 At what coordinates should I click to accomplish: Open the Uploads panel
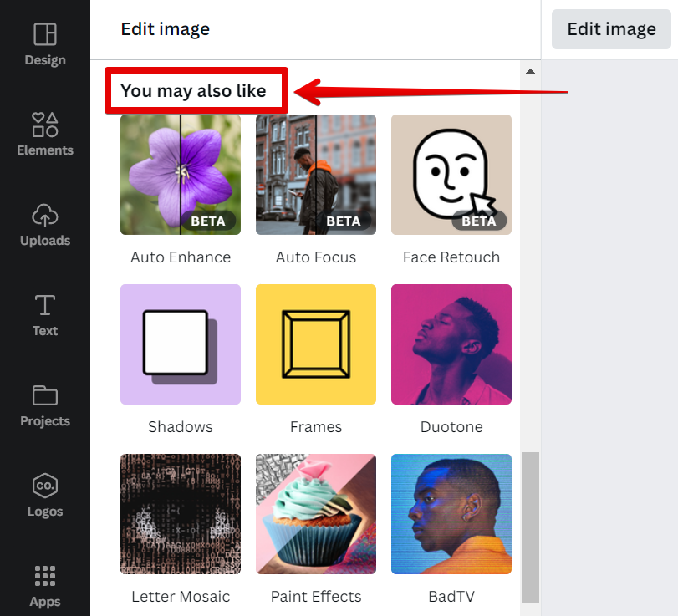point(45,225)
